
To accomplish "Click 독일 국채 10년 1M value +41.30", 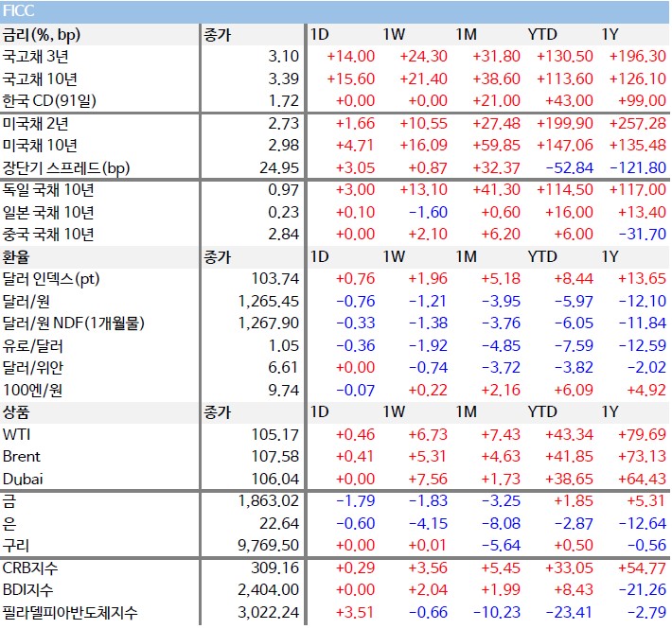I will [496, 189].
